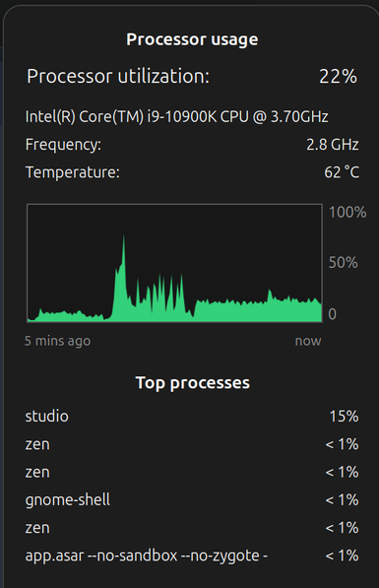Viewport: 379px width, 588px height.
Task: Click the 62 °C temperature reading
Action: (x=342, y=172)
